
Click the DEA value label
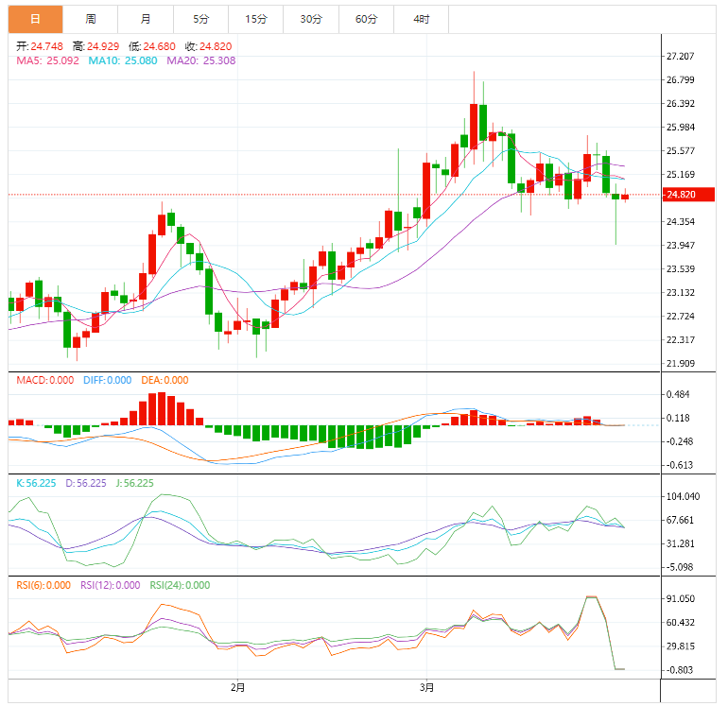(166, 380)
